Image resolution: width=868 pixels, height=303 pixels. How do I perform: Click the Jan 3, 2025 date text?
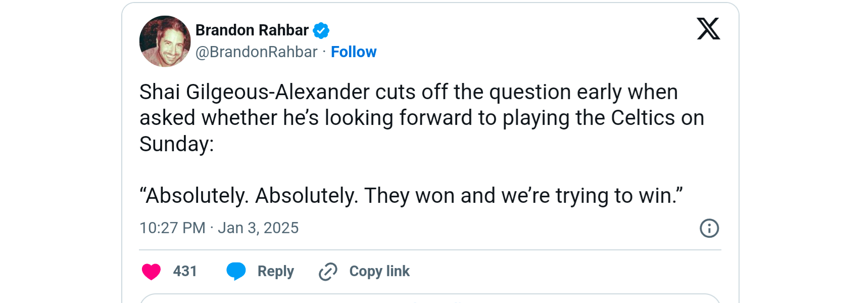pos(258,228)
